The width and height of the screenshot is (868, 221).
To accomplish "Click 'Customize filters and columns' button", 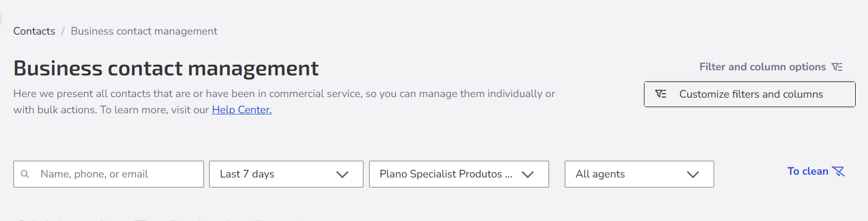I will point(750,94).
